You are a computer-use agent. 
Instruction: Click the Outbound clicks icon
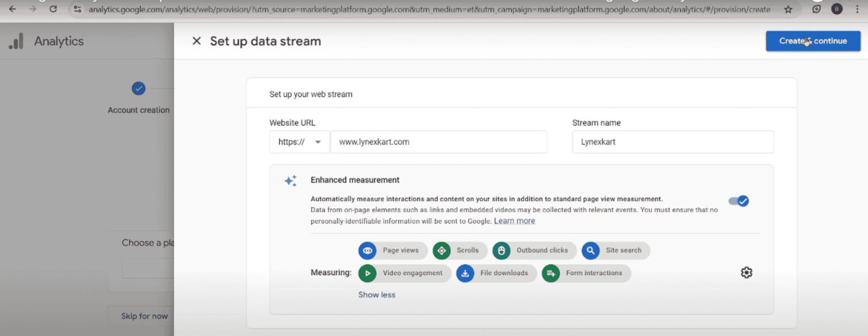[501, 250]
